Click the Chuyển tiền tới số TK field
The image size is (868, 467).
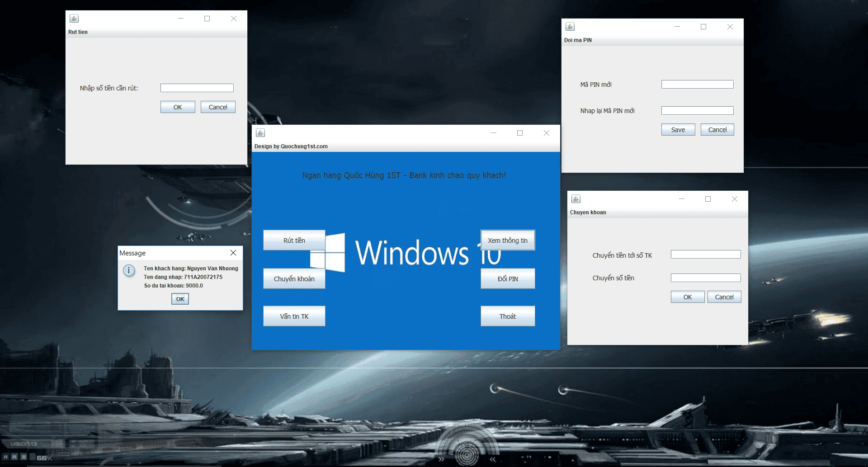tap(705, 255)
